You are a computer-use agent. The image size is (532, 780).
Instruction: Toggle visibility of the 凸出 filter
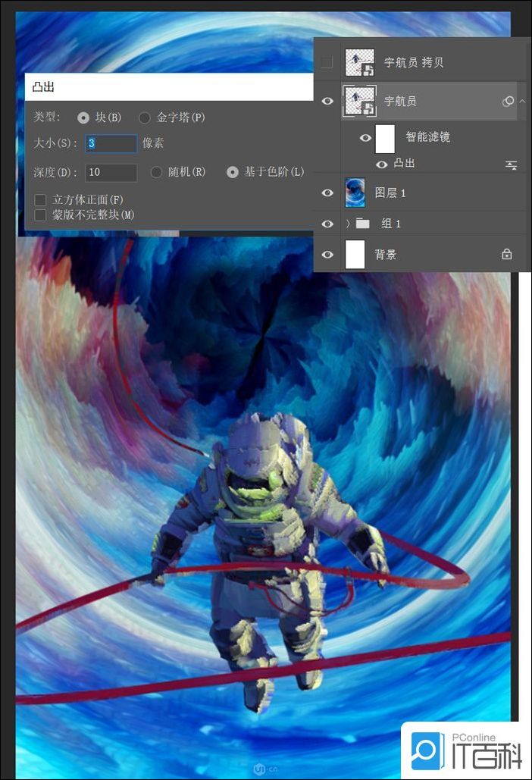pyautogui.click(x=382, y=164)
